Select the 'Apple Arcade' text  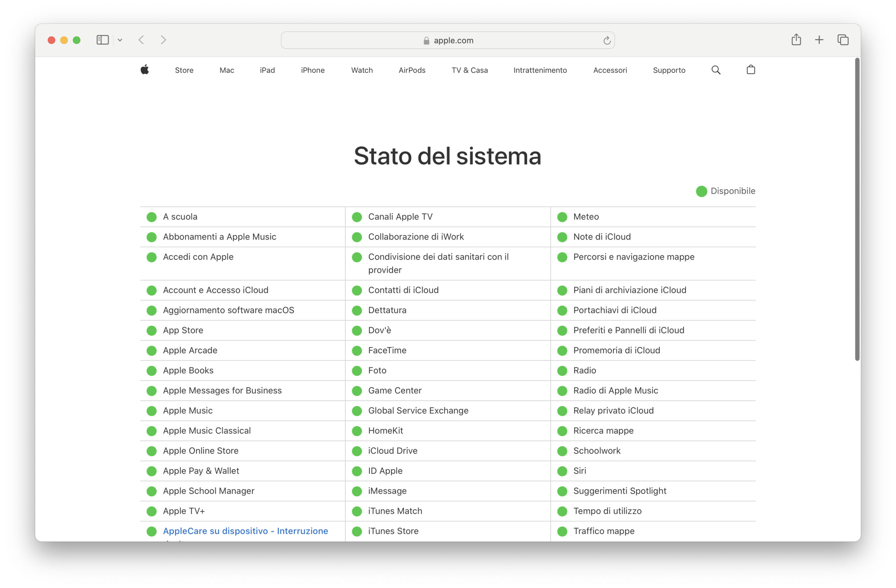click(x=190, y=350)
